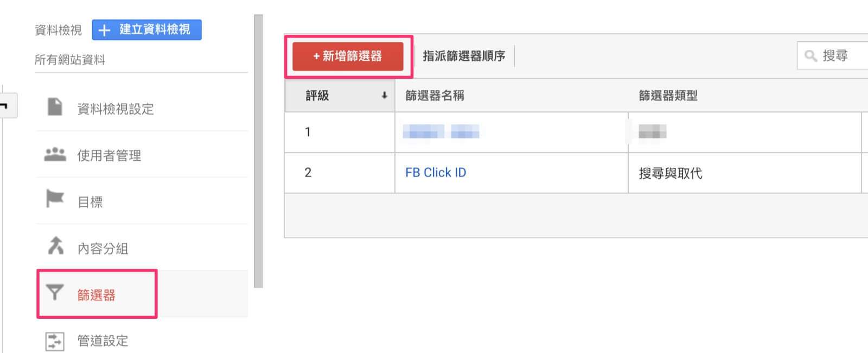This screenshot has width=868, height=353.
Task: Click the plus icon on 建立資料檢視
Action: [x=105, y=30]
